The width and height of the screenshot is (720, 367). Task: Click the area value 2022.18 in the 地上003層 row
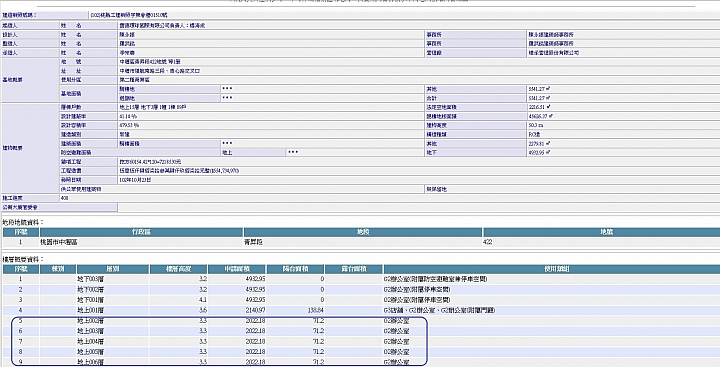255,331
